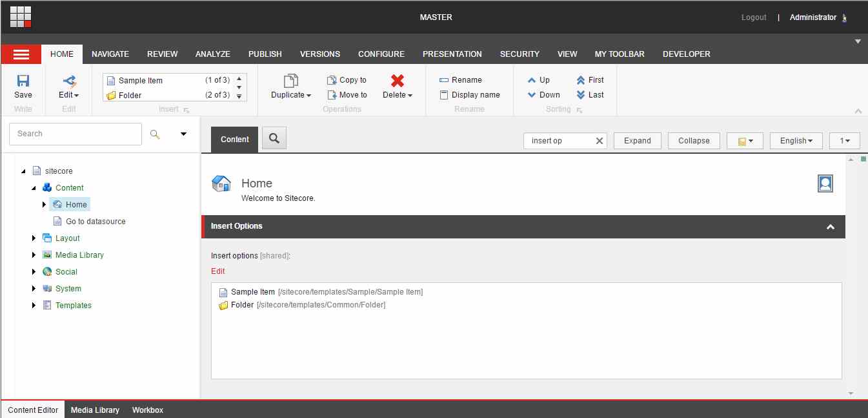The width and height of the screenshot is (868, 418).
Task: Switch to the NAVIGATE ribbon tab
Action: (110, 54)
